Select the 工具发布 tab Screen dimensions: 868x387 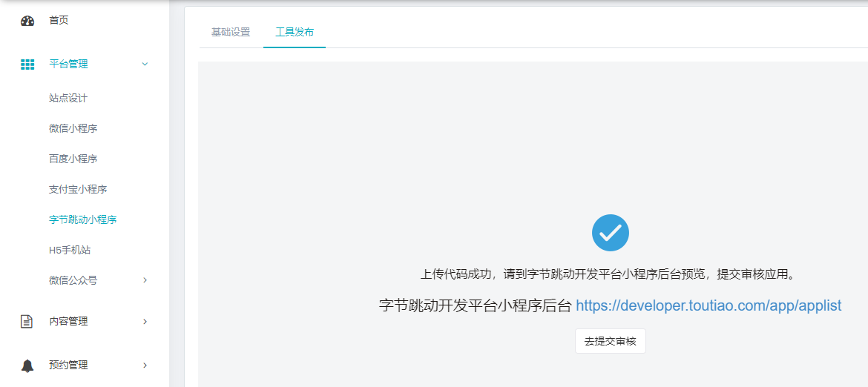pyautogui.click(x=295, y=33)
